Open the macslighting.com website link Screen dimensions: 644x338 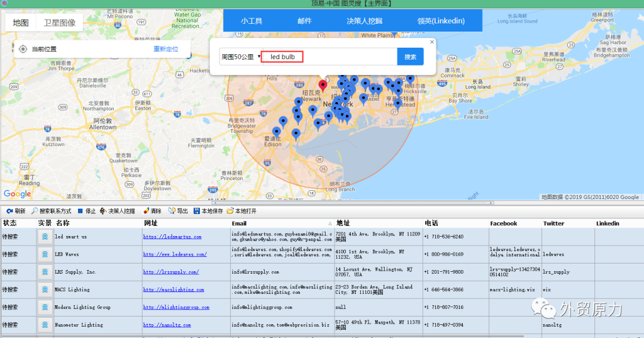tap(174, 290)
